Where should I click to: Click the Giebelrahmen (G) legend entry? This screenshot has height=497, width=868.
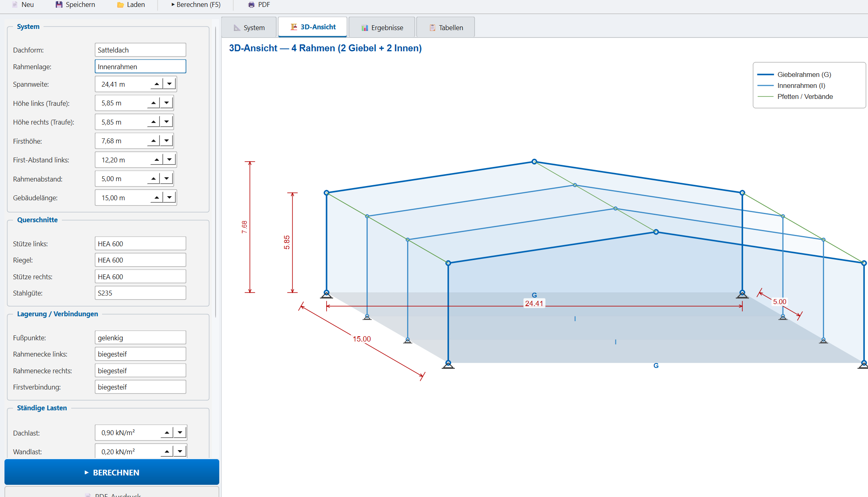pos(794,74)
